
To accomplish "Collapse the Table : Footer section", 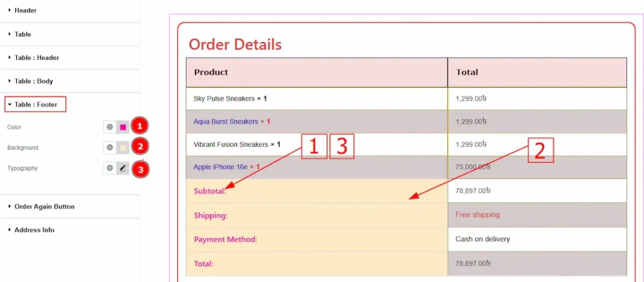I will click(x=35, y=104).
